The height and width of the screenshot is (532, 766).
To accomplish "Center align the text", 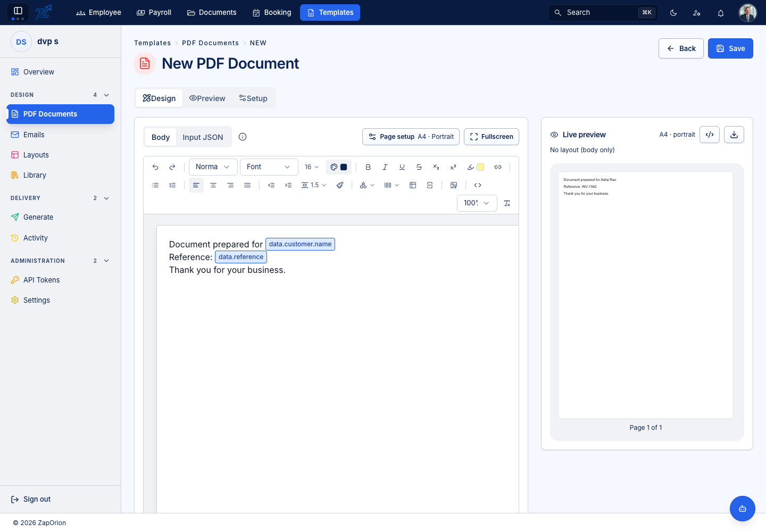I will (x=213, y=185).
